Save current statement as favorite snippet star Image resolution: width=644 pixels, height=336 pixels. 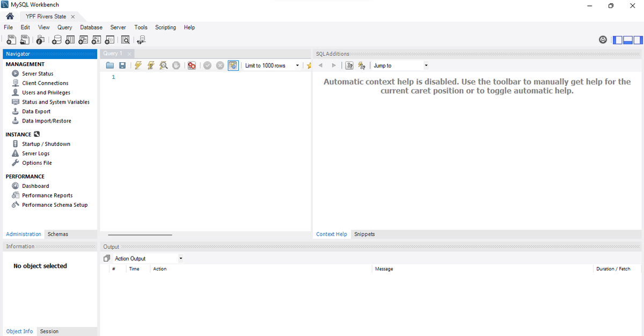pos(309,65)
